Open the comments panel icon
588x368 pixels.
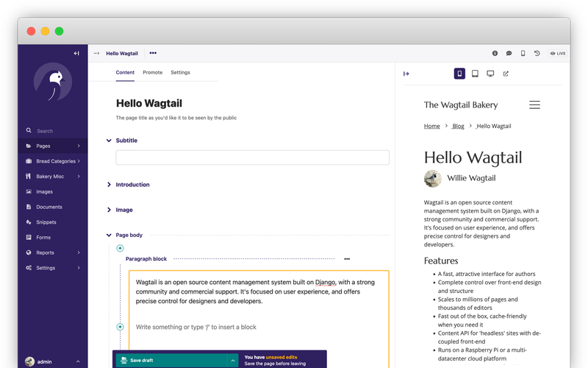509,53
